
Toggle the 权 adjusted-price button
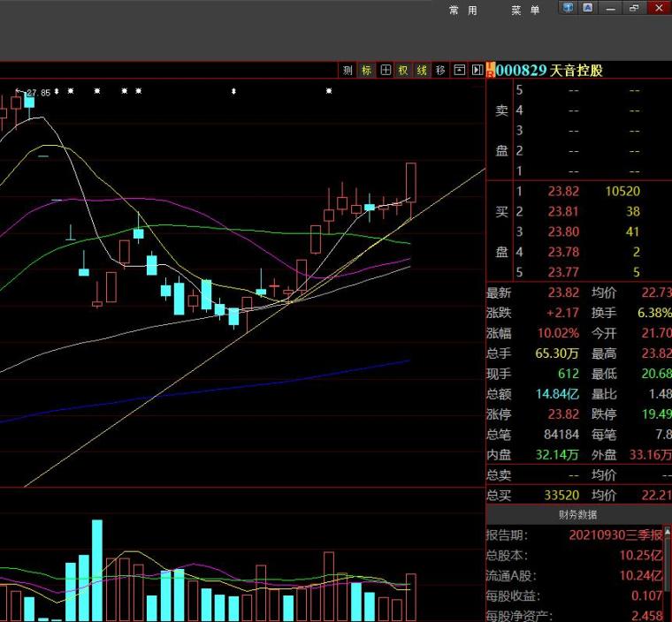(403, 70)
